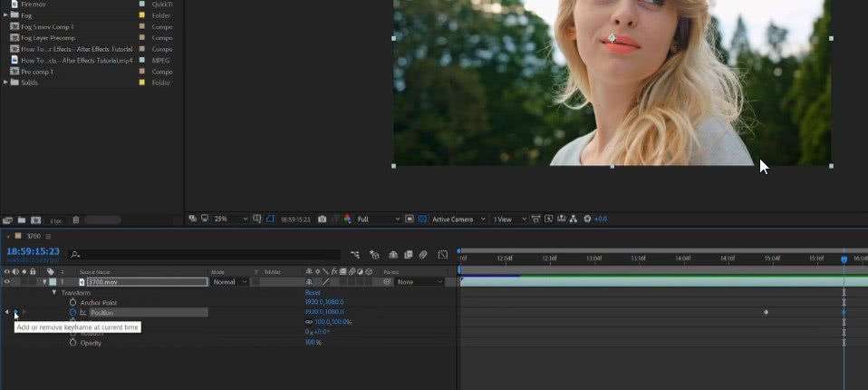Expand the Fog folder in the Project panel
868x390 pixels.
(x=6, y=15)
